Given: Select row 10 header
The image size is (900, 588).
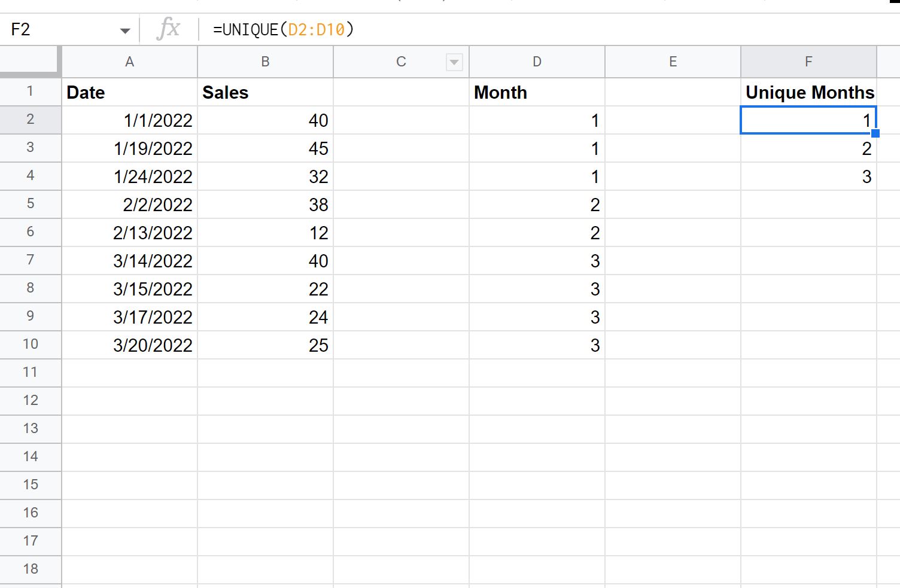Looking at the screenshot, I should point(30,345).
